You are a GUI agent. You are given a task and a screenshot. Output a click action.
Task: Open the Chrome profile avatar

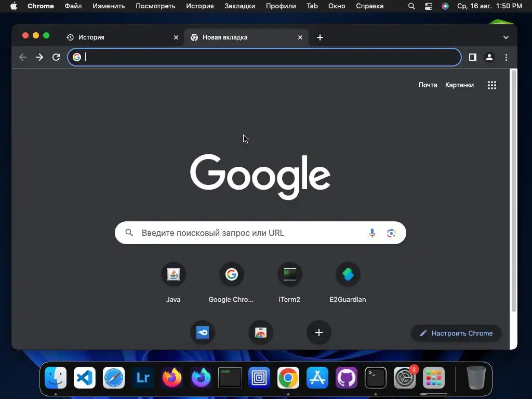click(489, 57)
